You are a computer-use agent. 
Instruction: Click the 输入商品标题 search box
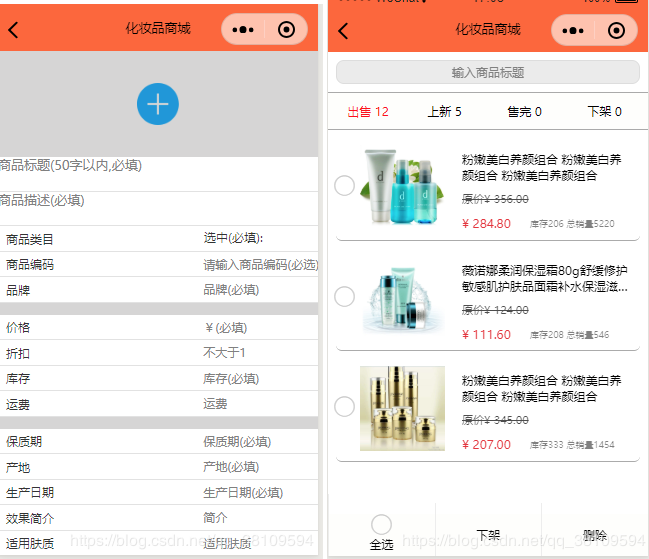tap(488, 72)
